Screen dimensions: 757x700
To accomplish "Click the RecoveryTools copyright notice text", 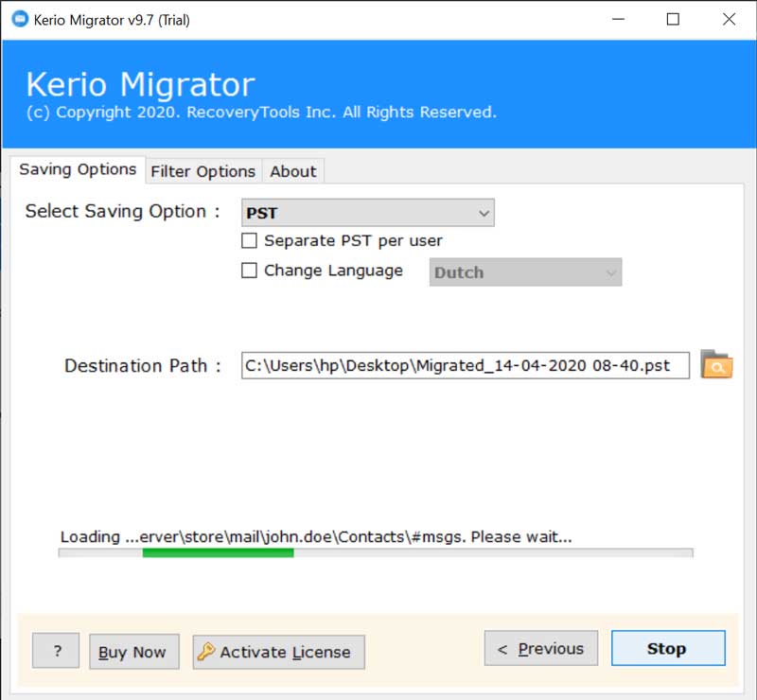I will pos(261,113).
